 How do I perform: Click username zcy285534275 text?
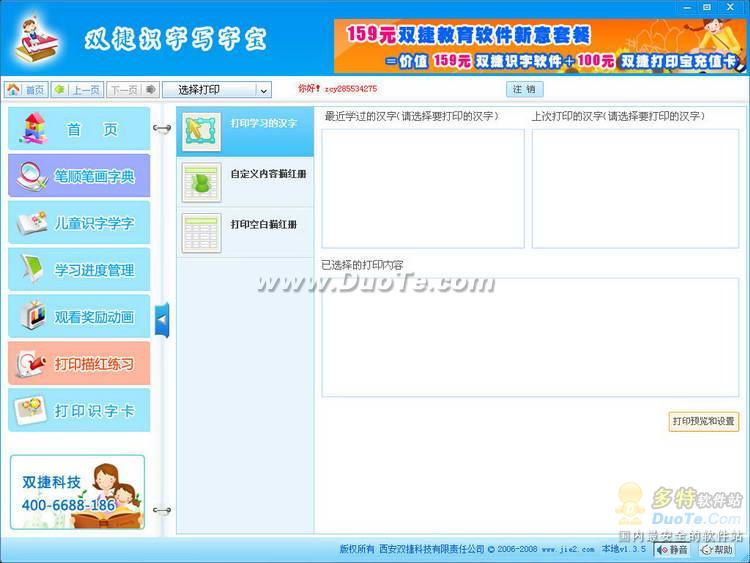pos(351,89)
